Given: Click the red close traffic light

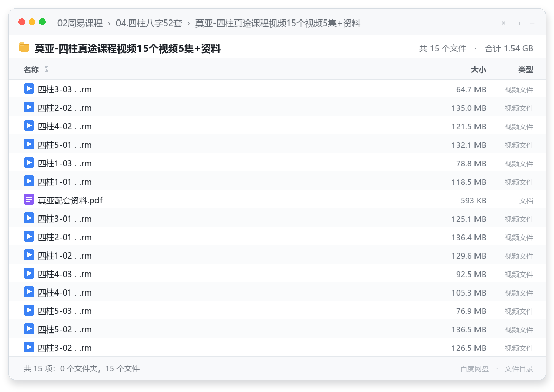Looking at the screenshot, I should click(x=22, y=22).
